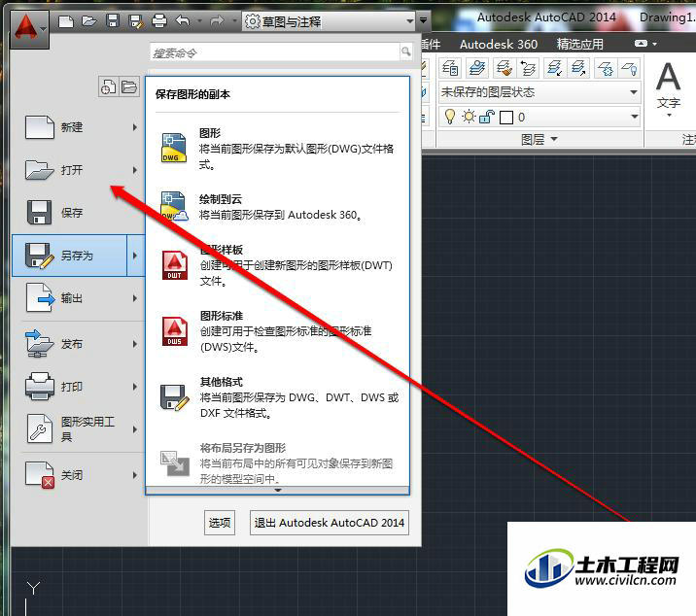Click the layer freeze icon
This screenshot has width=696, height=616.
click(606, 68)
